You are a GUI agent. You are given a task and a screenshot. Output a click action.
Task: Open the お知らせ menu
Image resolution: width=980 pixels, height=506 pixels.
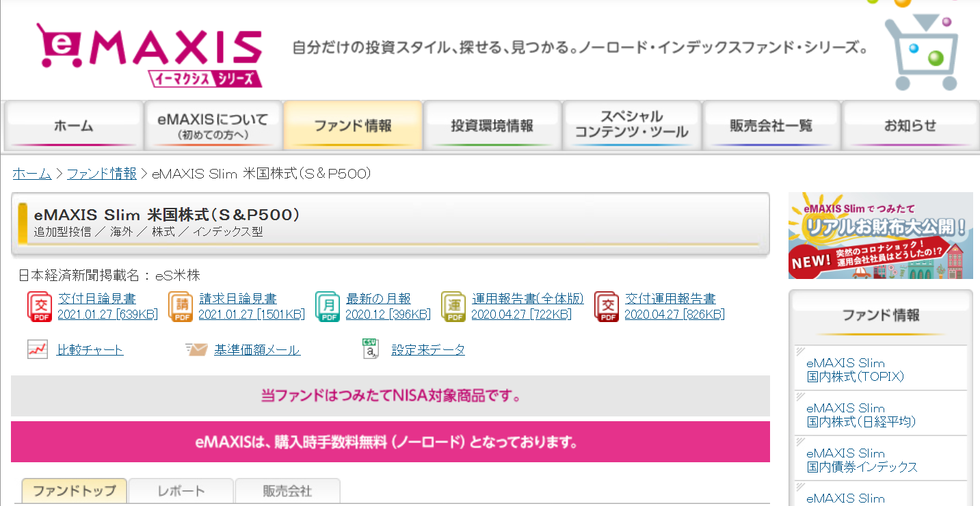910,126
